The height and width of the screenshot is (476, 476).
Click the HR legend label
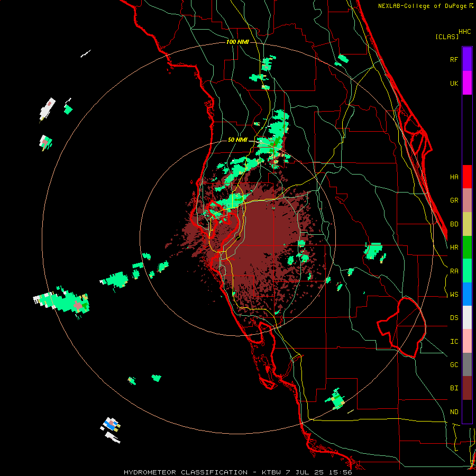point(454,248)
